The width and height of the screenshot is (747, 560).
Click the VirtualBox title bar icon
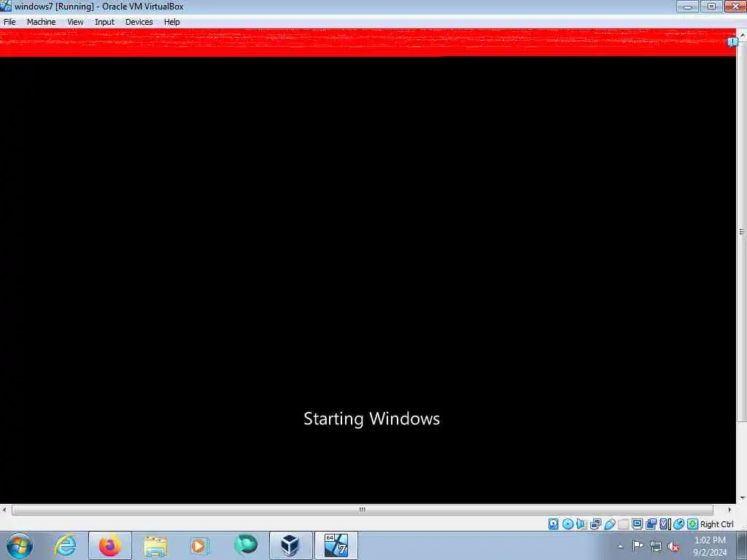[x=6, y=6]
